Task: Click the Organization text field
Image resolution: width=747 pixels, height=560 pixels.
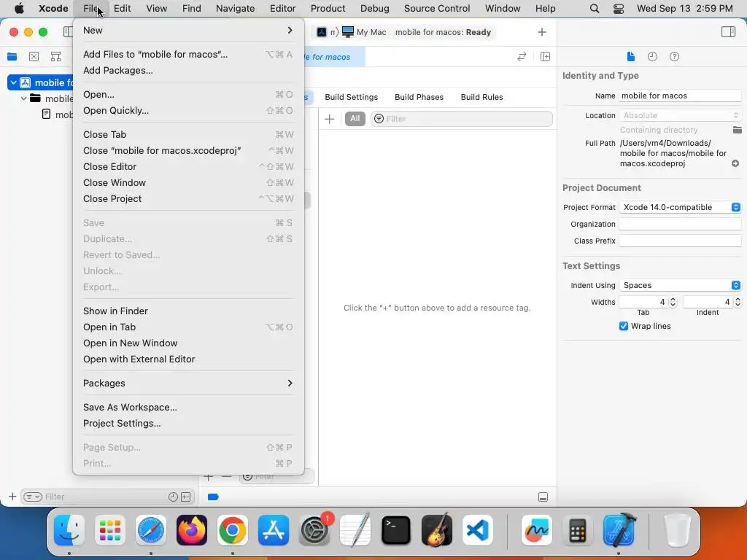Action: 680,224
